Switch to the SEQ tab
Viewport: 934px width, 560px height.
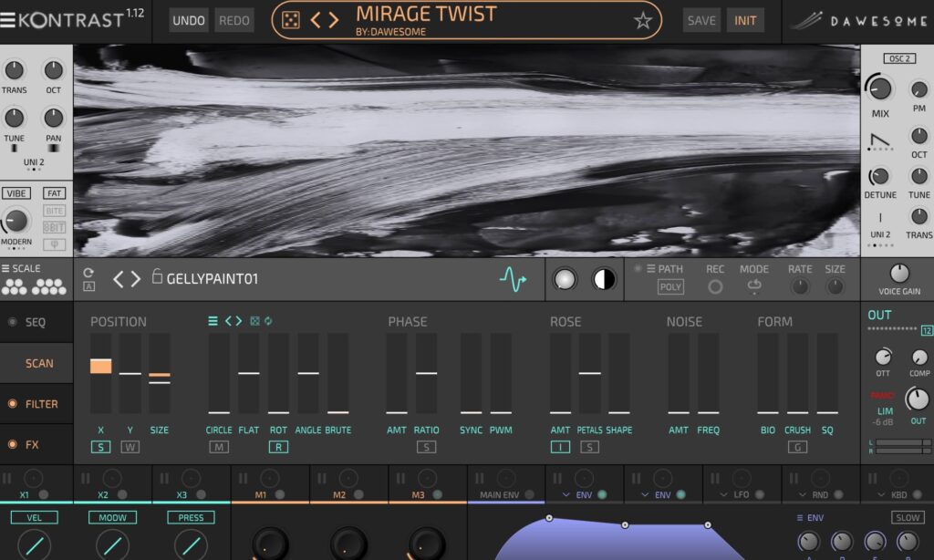pyautogui.click(x=36, y=322)
